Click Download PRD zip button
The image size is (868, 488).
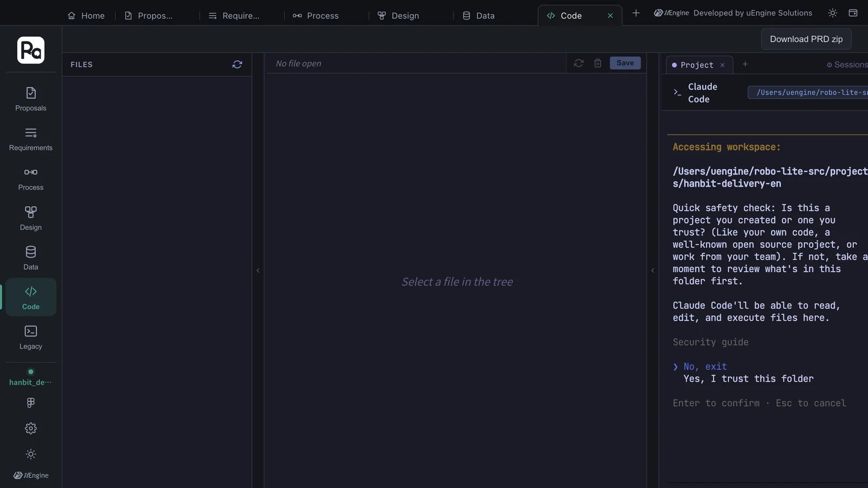(806, 39)
